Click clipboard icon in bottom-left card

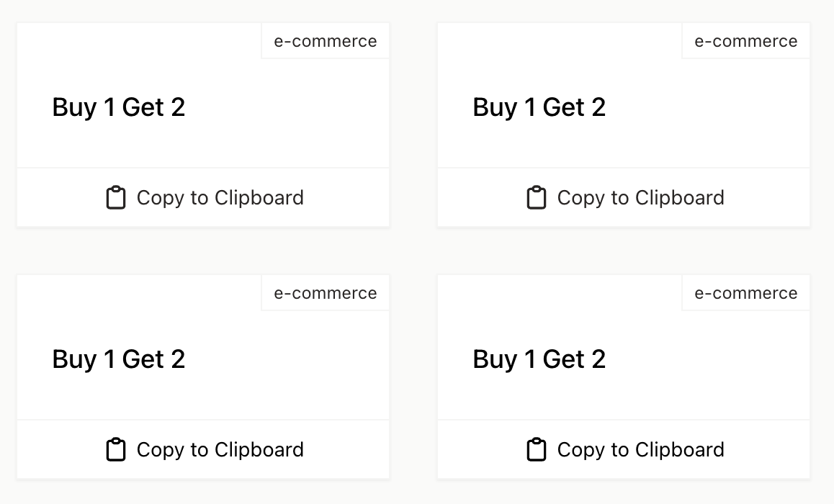(x=116, y=450)
